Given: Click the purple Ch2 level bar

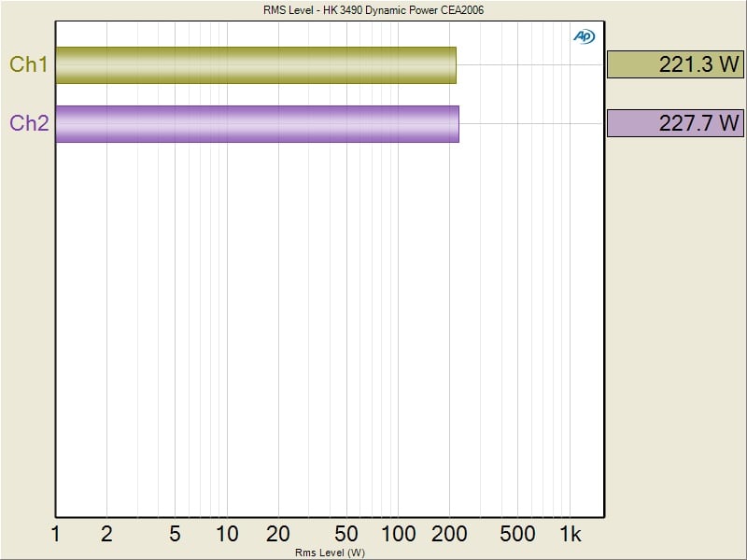Looking at the screenshot, I should click(x=257, y=123).
